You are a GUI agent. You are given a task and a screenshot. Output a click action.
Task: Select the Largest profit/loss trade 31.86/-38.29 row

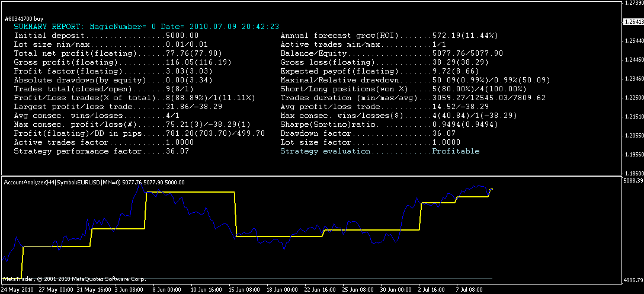click(x=118, y=107)
